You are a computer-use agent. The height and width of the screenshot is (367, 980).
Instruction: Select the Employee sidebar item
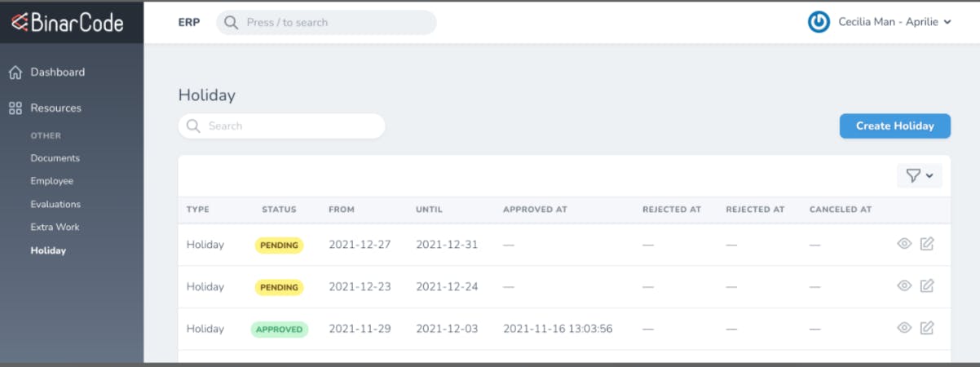(52, 181)
